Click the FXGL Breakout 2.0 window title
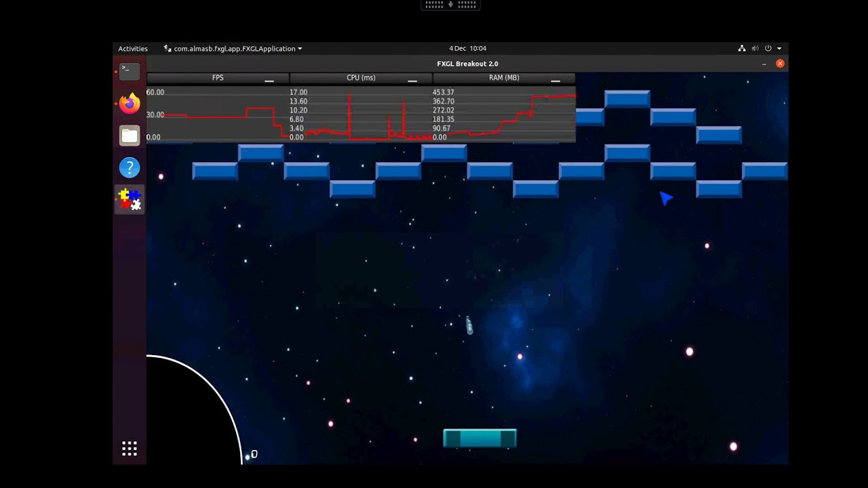868x488 pixels. pyautogui.click(x=468, y=64)
